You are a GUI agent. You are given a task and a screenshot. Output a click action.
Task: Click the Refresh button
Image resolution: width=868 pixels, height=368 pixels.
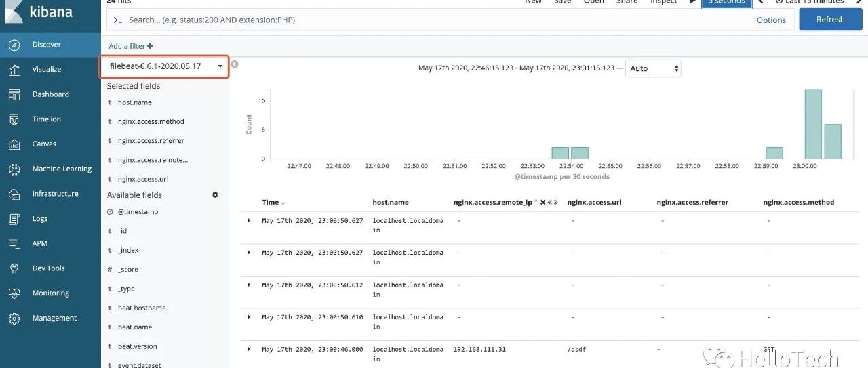(830, 20)
